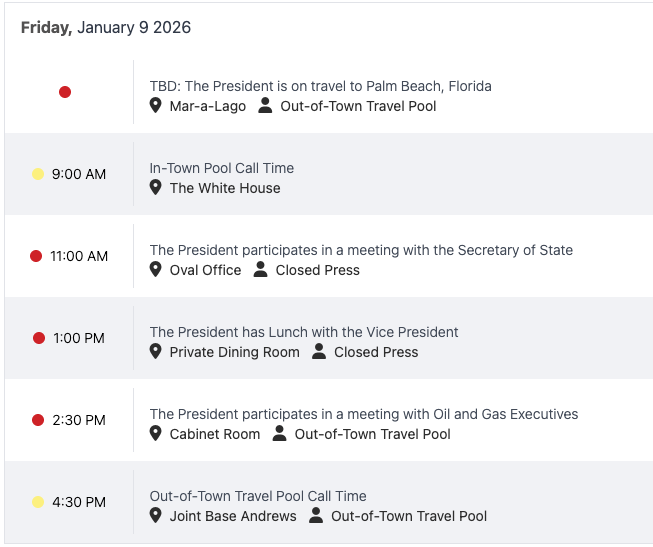Viewport: 653px width, 547px height.
Task: Click the person icon after Joint Base Andrews
Action: [x=316, y=516]
